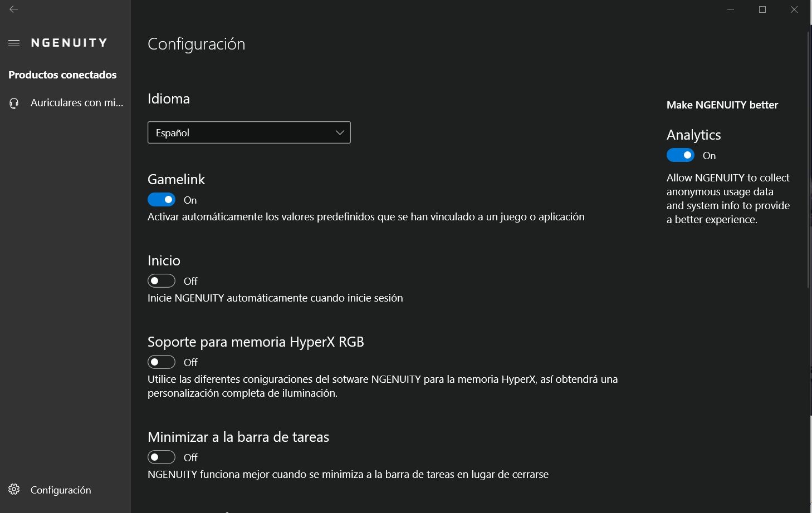Viewport: 812px width, 513px height.
Task: Click the NGENUITY logo text
Action: pos(69,43)
